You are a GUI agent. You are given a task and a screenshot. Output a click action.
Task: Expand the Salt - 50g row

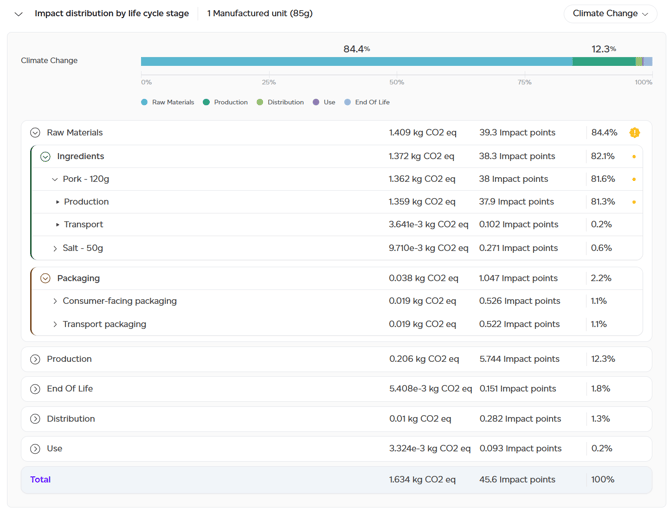(x=55, y=249)
